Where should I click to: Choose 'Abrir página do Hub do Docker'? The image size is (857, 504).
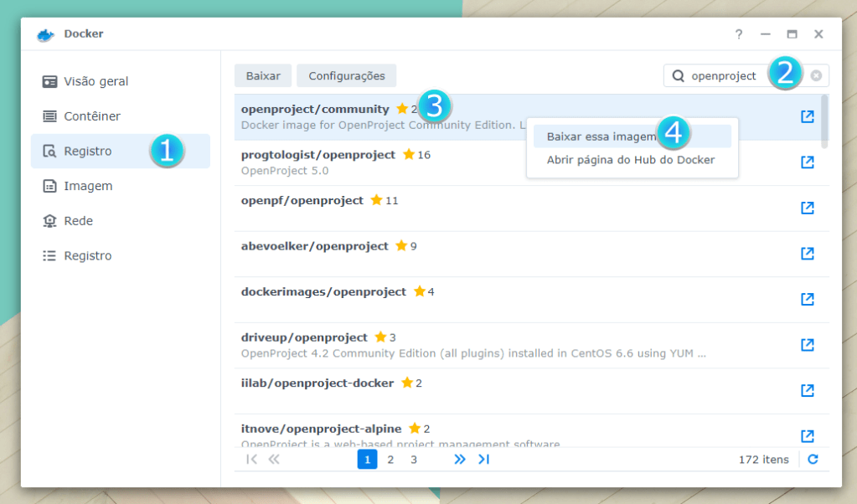coord(630,160)
